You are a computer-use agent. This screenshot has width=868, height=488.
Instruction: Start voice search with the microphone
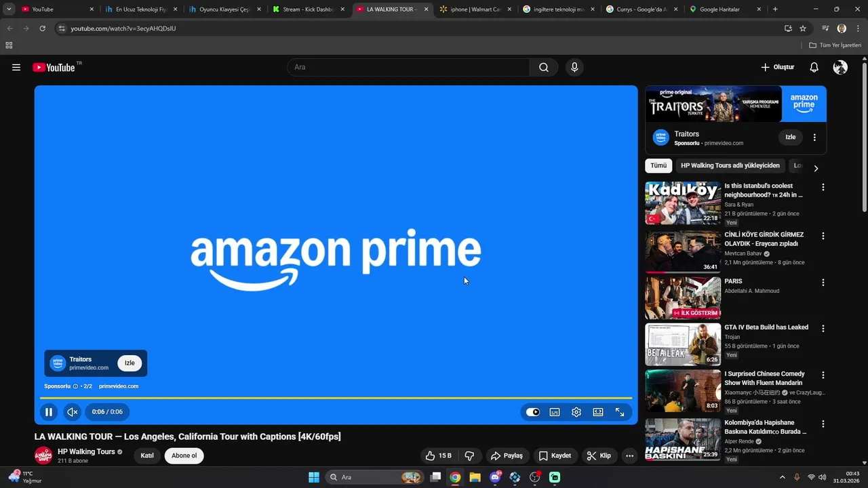pos(574,67)
